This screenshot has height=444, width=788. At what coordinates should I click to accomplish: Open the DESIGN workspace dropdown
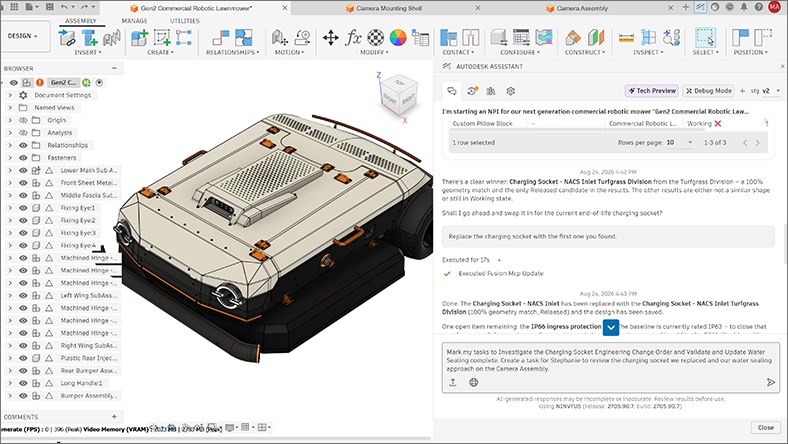23,36
